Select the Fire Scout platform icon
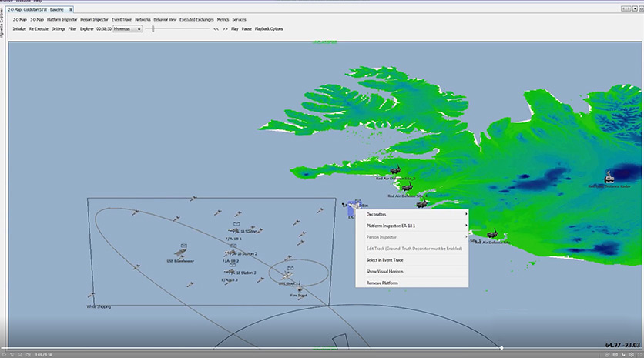The height and width of the screenshot is (358, 644). click(299, 288)
